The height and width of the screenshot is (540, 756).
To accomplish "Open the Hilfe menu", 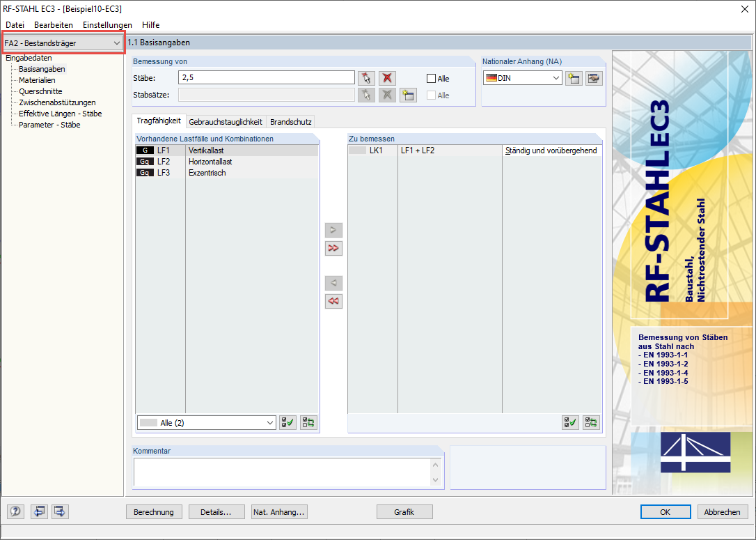I will coord(151,24).
